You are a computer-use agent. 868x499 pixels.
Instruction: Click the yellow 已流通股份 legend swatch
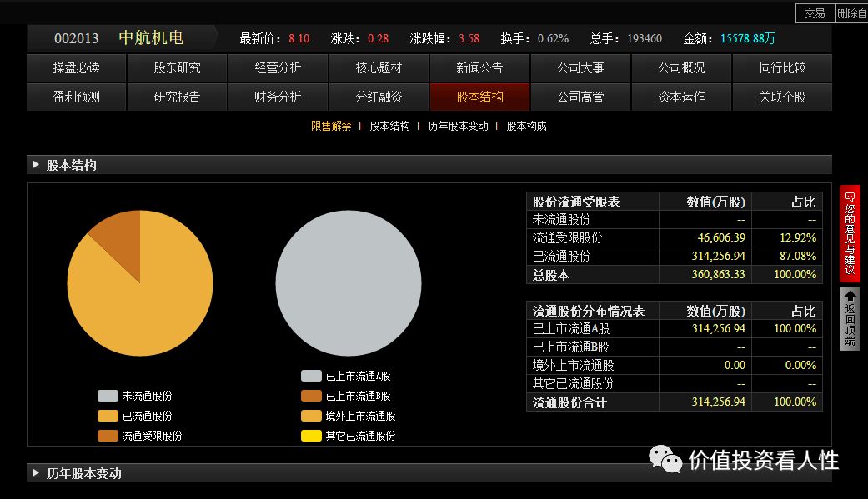pos(108,416)
